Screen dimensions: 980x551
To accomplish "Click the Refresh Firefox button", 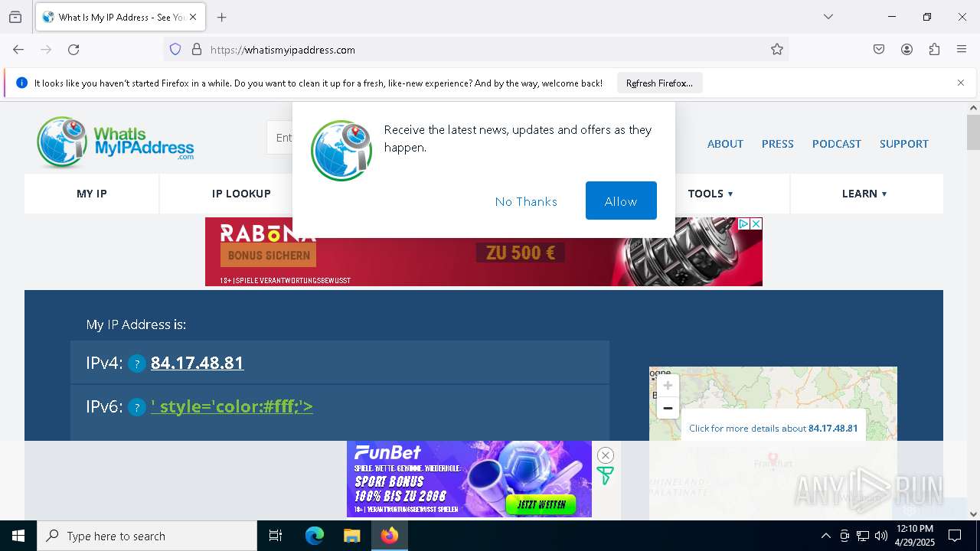I will pos(659,83).
